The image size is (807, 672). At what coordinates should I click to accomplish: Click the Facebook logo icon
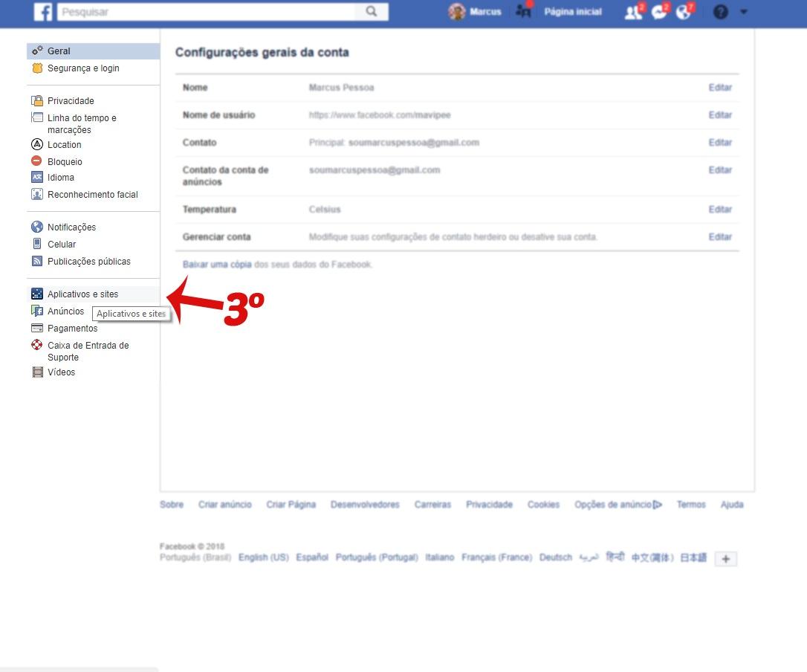tap(42, 11)
